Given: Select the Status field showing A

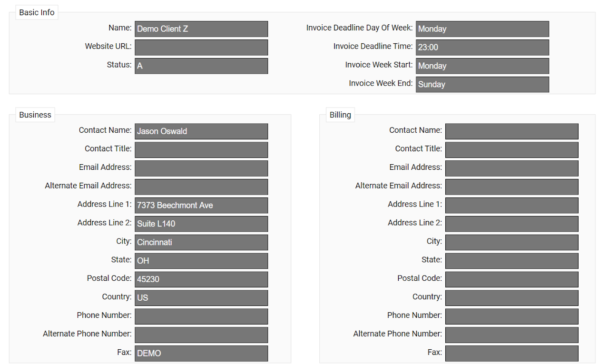Looking at the screenshot, I should click(201, 66).
